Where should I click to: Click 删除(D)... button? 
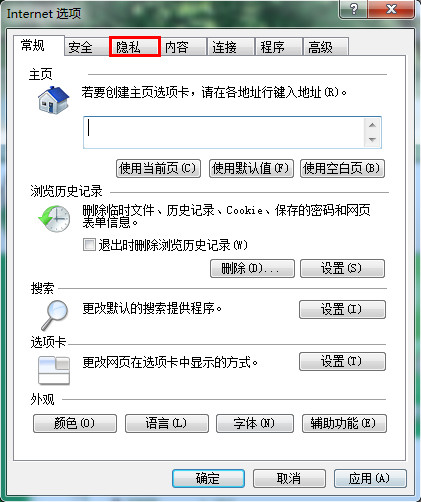tap(252, 268)
